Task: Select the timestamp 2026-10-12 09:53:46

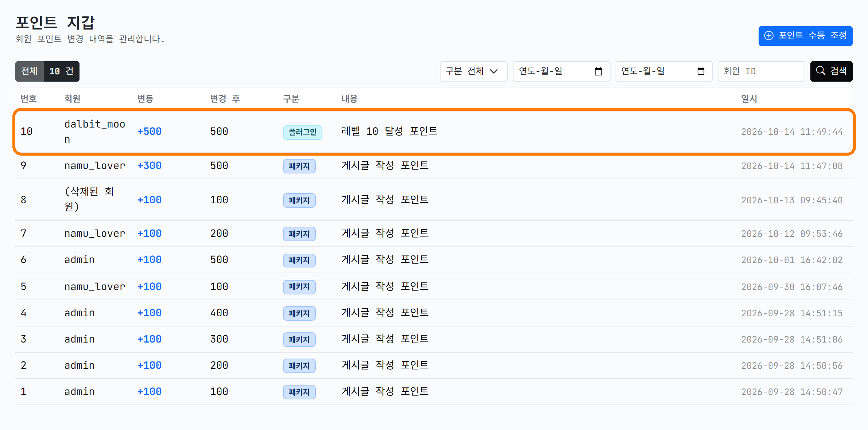Action: pos(792,234)
